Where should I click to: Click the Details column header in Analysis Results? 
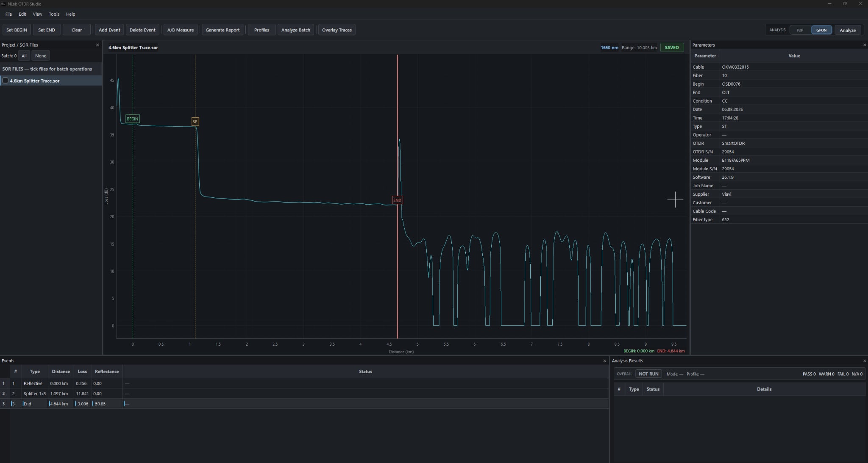click(764, 389)
